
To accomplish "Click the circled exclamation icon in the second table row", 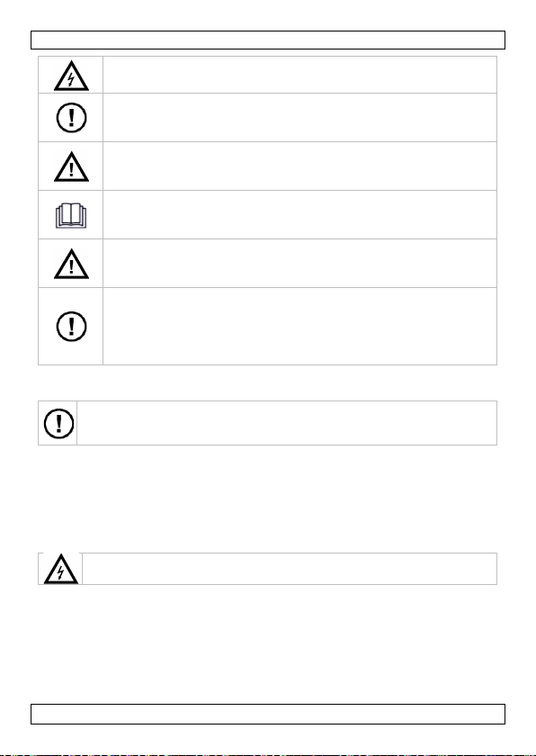I will coord(71,118).
